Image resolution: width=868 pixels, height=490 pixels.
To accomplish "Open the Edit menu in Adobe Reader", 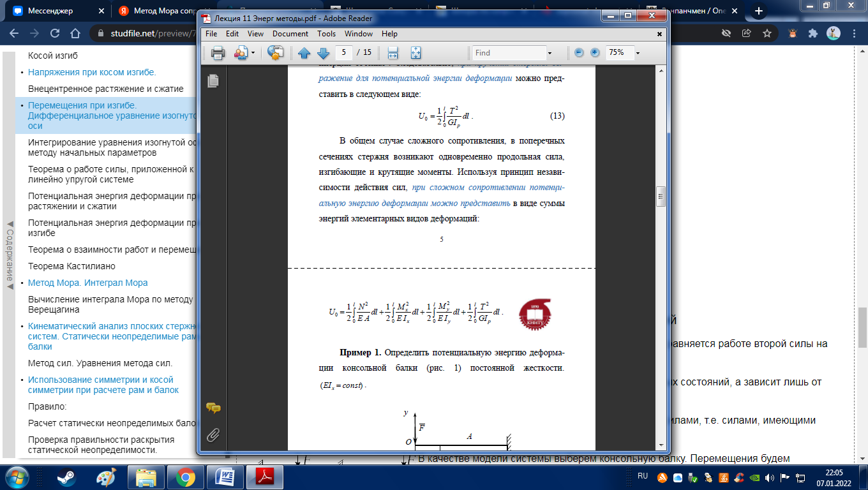I will pos(232,34).
